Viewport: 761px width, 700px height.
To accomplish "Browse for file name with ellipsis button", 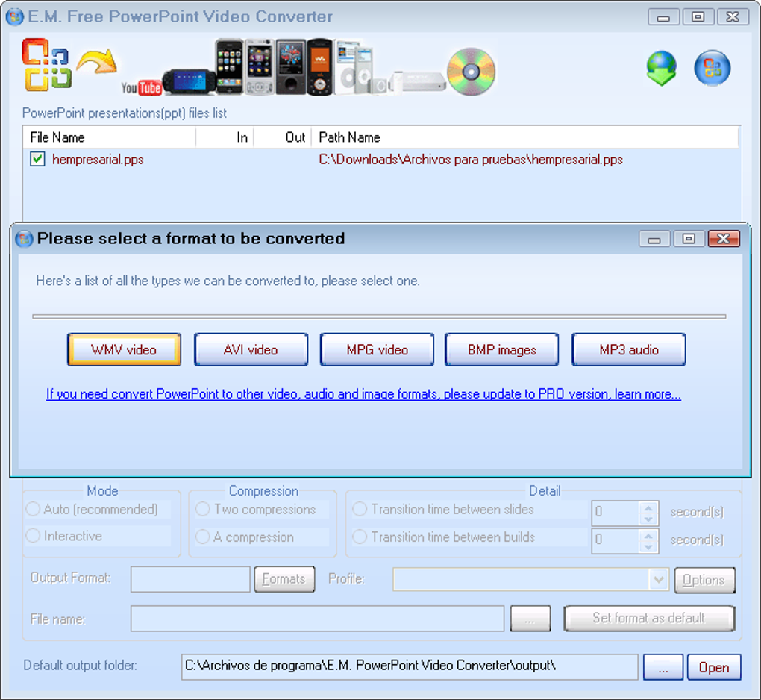I will point(530,619).
